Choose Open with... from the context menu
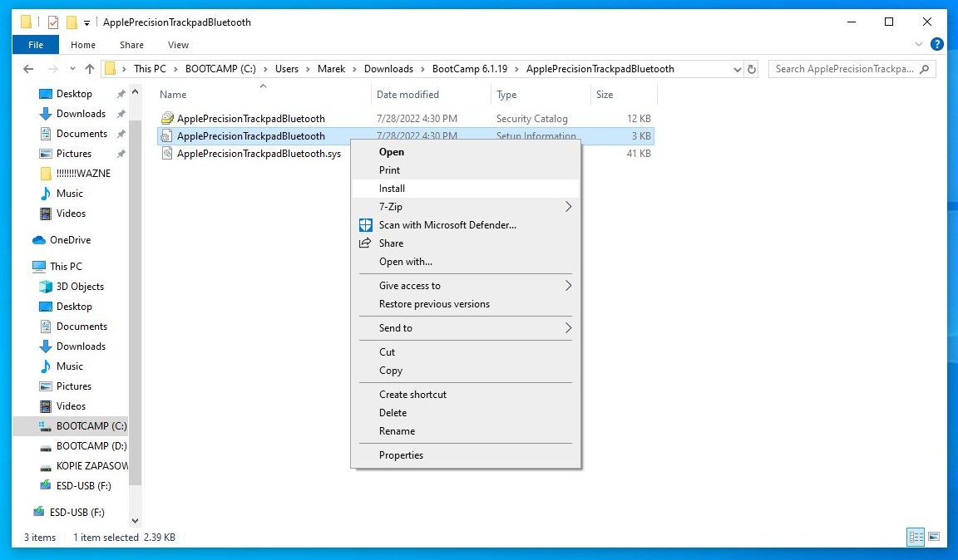958x560 pixels. pos(466,262)
